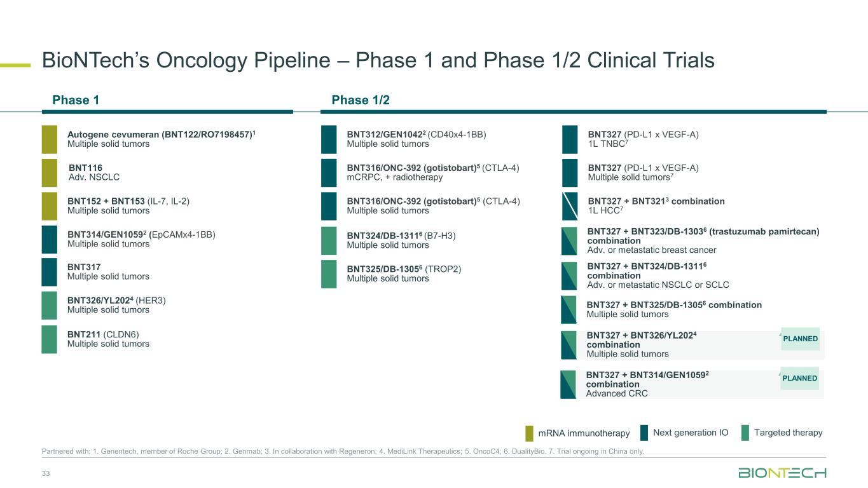The height and width of the screenshot is (488, 868).
Task: Click the marker beside BNT327 1L TNBC
Action: [570, 139]
